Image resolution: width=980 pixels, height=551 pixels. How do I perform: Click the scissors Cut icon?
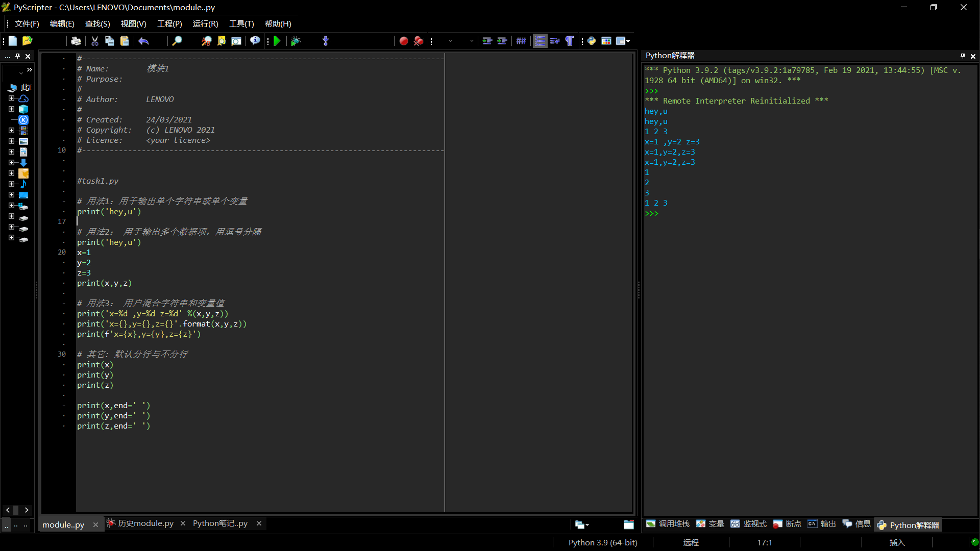(x=95, y=41)
